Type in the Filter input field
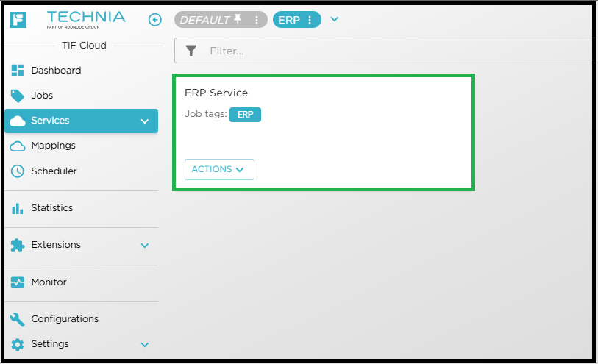Viewport: 598px width, 364px height. [397, 51]
